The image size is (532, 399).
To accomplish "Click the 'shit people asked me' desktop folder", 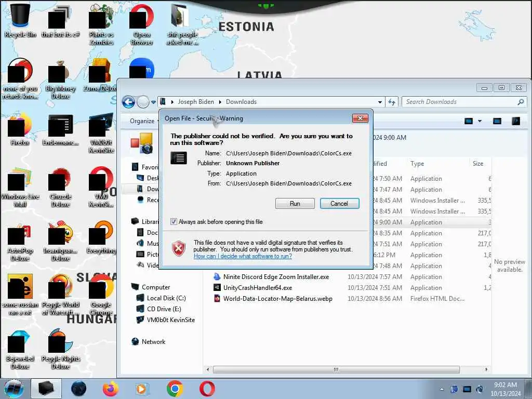I will click(182, 24).
